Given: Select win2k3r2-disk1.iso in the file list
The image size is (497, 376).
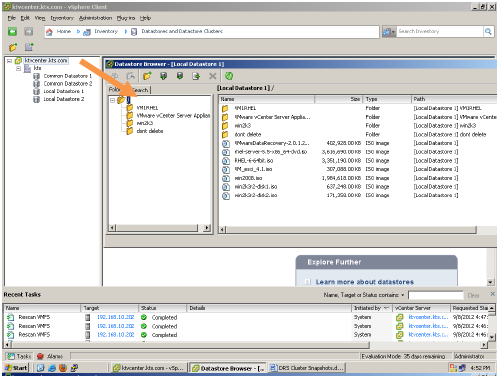Looking at the screenshot, I should point(256,187).
